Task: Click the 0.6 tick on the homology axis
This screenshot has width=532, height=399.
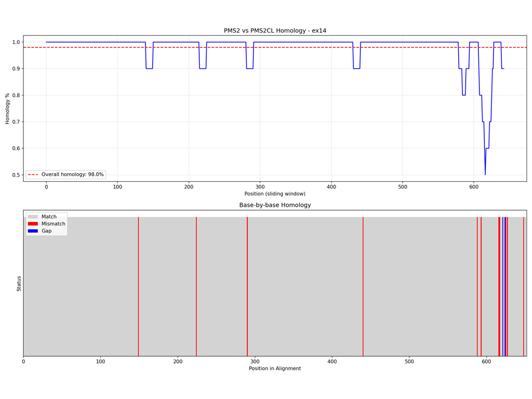Action: tap(16, 148)
